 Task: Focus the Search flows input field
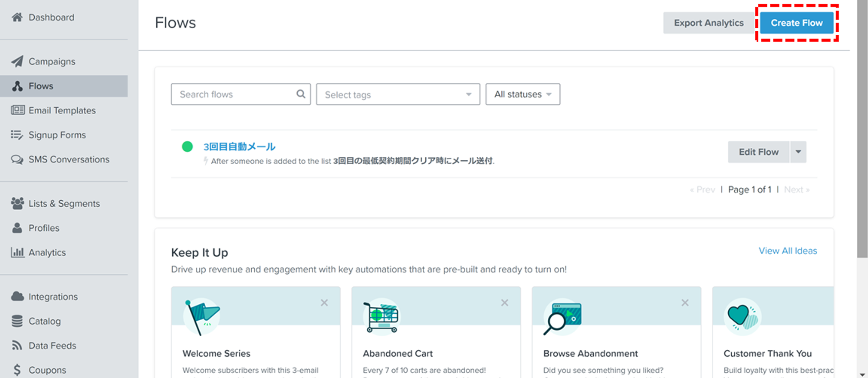[x=241, y=94]
